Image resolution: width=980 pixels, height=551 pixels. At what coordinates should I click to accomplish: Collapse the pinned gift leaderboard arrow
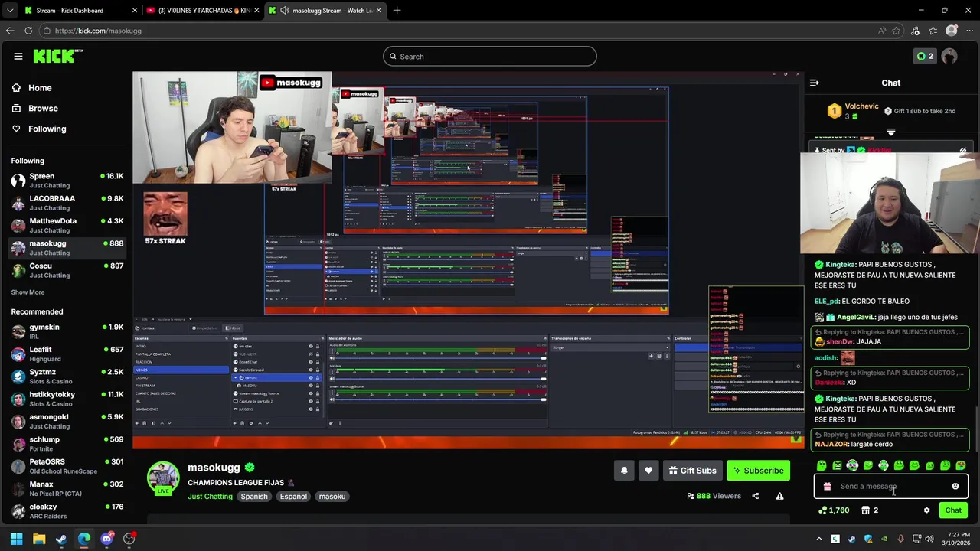890,132
